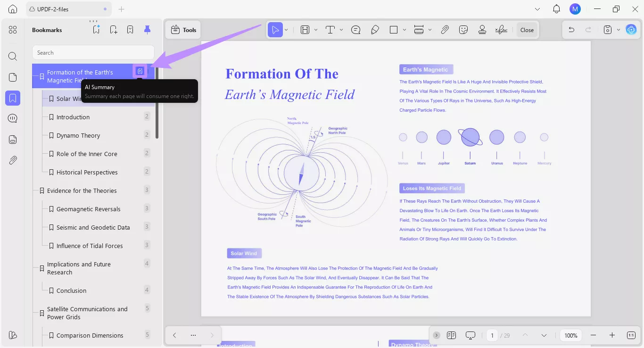Open the save options dropdown arrow
This screenshot has width=644, height=348.
pos(618,30)
